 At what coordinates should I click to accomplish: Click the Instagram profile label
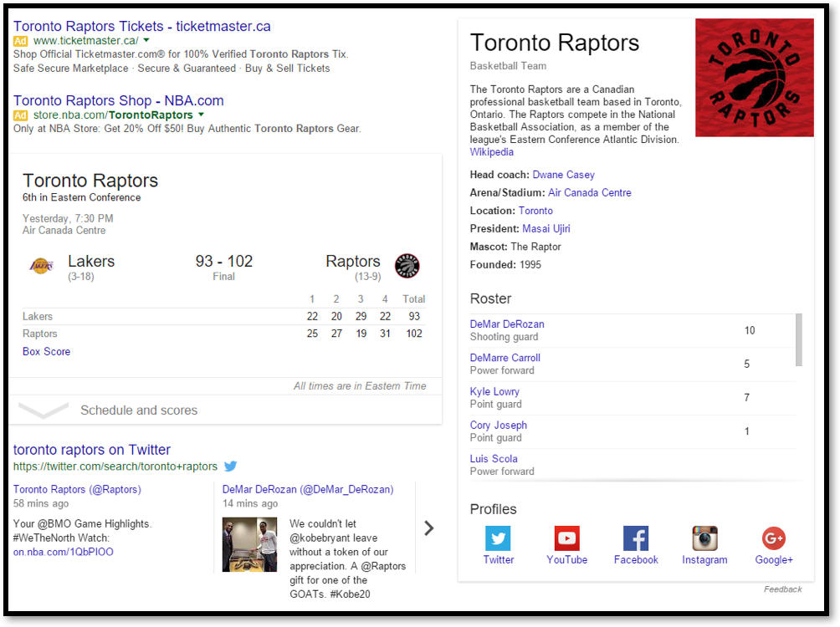click(704, 559)
